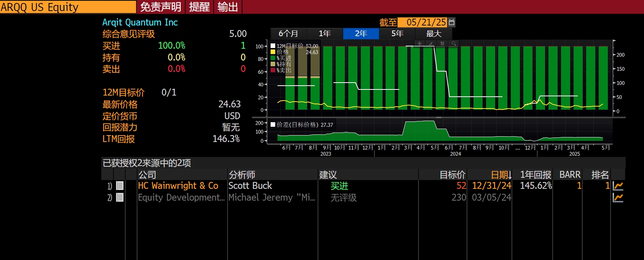Switch chart range to 1年
This screenshot has height=260, width=644.
(325, 33)
